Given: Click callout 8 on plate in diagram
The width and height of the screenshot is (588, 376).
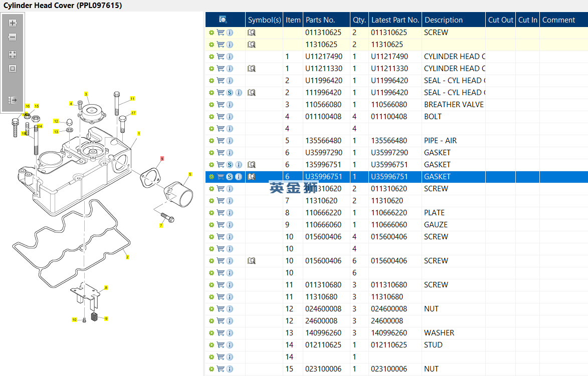Looking at the screenshot, I should 106,287.
